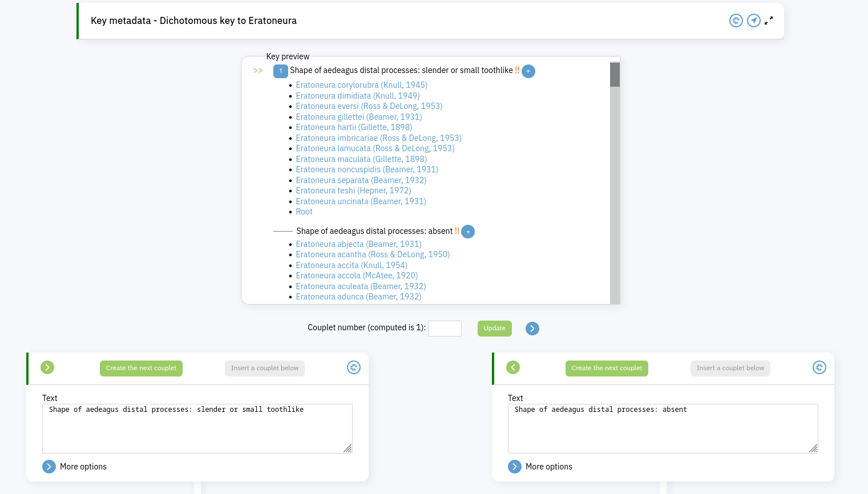Open the Root link in key preview
Viewport: 868px width, 494px height.
point(304,212)
